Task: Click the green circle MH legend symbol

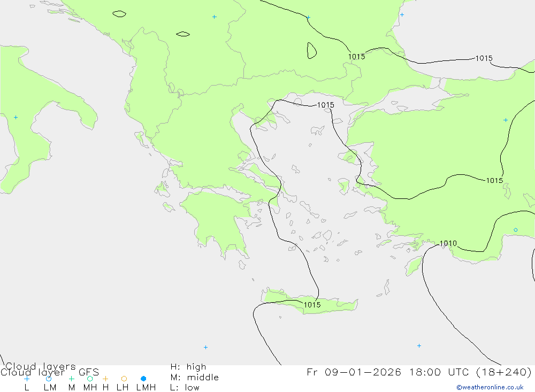Action: [x=90, y=379]
